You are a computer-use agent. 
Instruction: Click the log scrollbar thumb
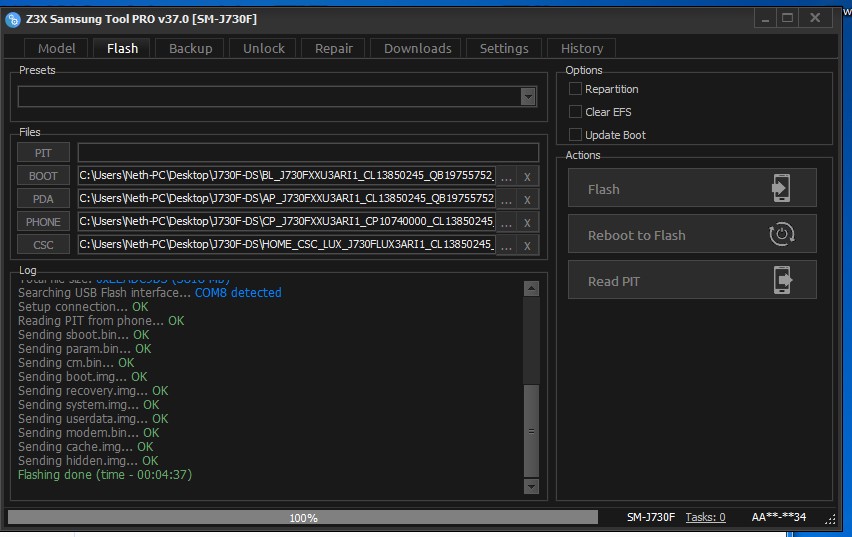[x=531, y=431]
